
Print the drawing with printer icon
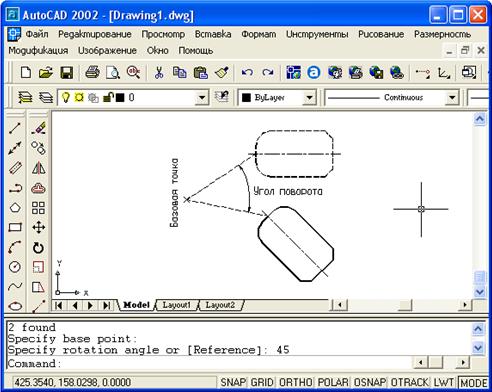pyautogui.click(x=92, y=72)
